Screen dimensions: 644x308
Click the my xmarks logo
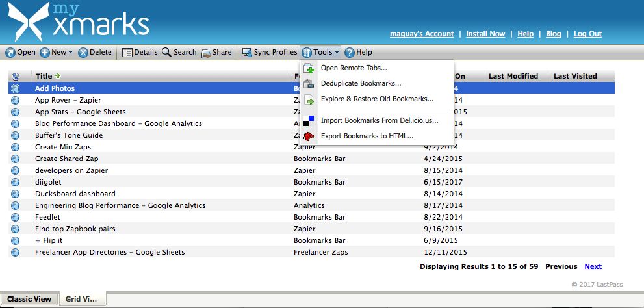coord(78,21)
